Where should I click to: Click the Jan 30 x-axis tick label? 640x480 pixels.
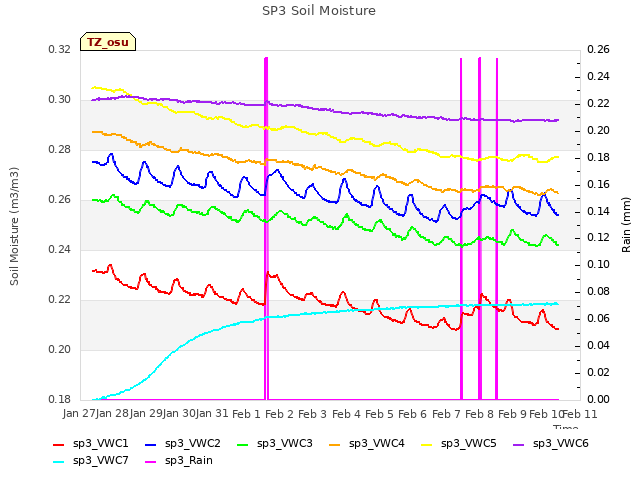tap(179, 414)
